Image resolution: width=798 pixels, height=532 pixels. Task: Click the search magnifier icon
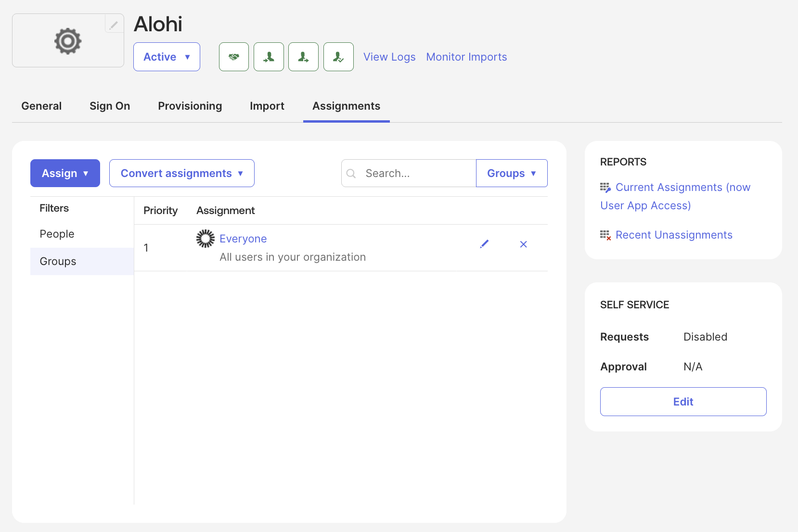(x=351, y=173)
